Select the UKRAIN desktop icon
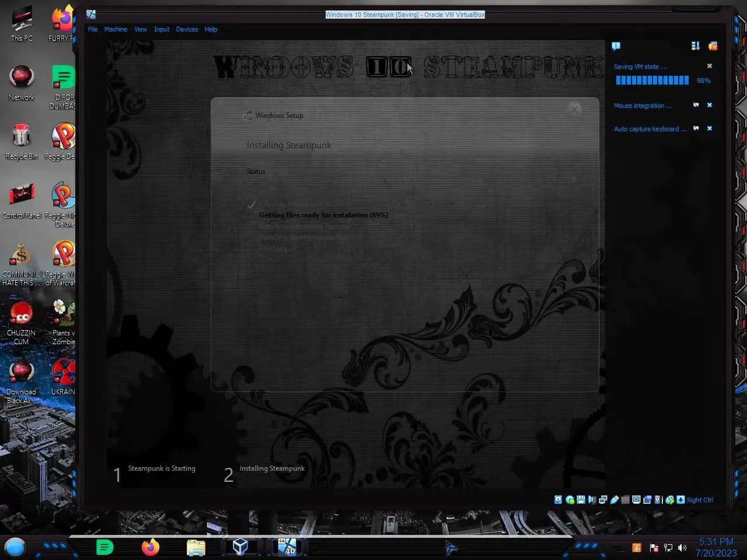This screenshot has width=747, height=560. pos(63,377)
